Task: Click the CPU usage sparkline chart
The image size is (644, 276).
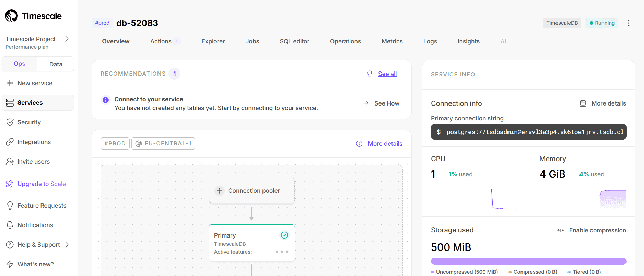Action: click(504, 199)
